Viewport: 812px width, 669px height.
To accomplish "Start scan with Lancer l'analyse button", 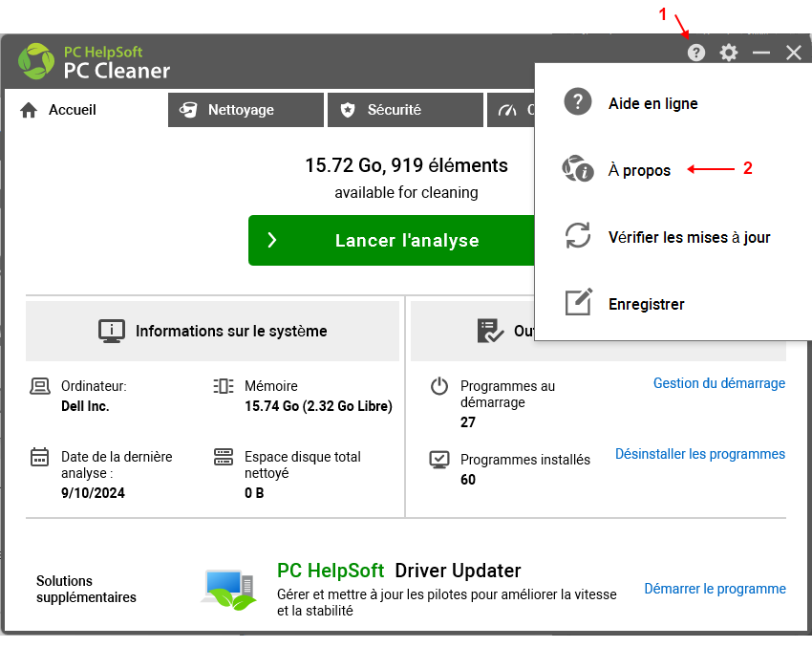I will click(x=391, y=241).
